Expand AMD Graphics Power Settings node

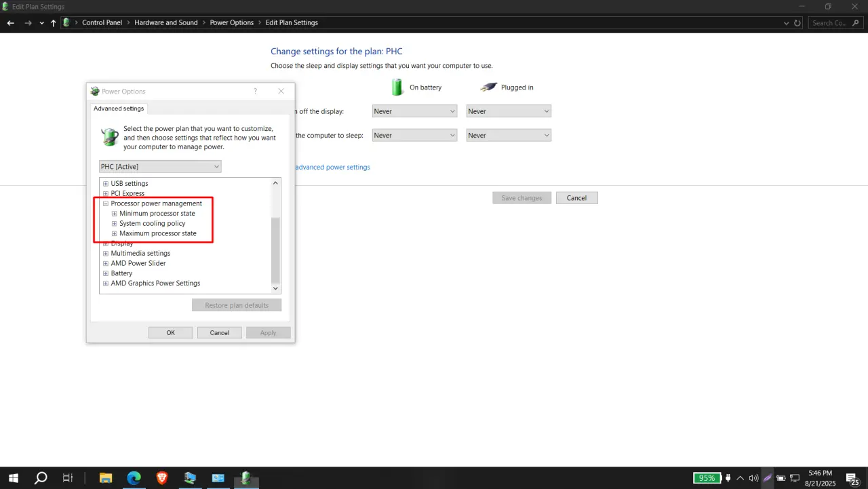click(x=105, y=283)
